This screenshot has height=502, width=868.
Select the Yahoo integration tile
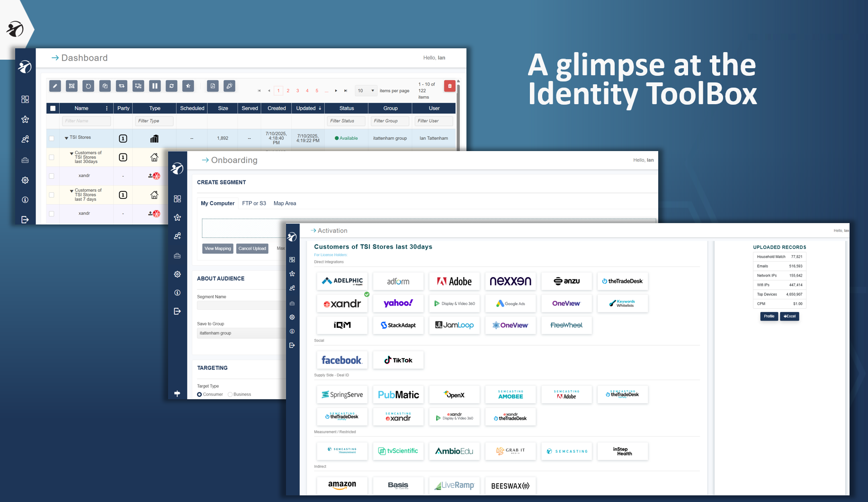[x=398, y=304]
